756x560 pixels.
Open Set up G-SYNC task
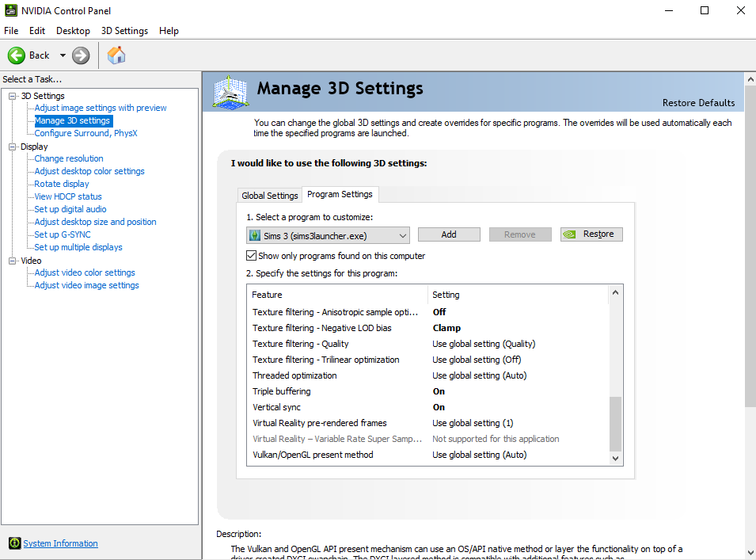pyautogui.click(x=63, y=234)
